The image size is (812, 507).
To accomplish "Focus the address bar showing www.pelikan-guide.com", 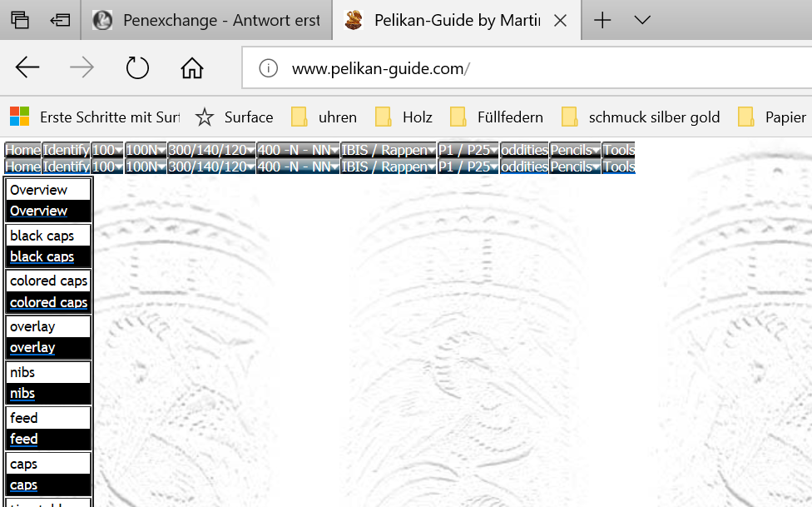I will 528,68.
